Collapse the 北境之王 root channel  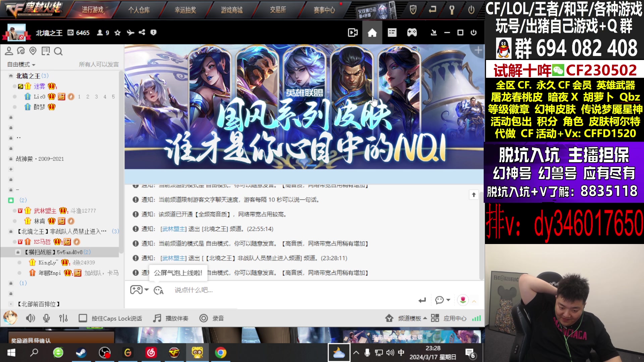[11, 76]
